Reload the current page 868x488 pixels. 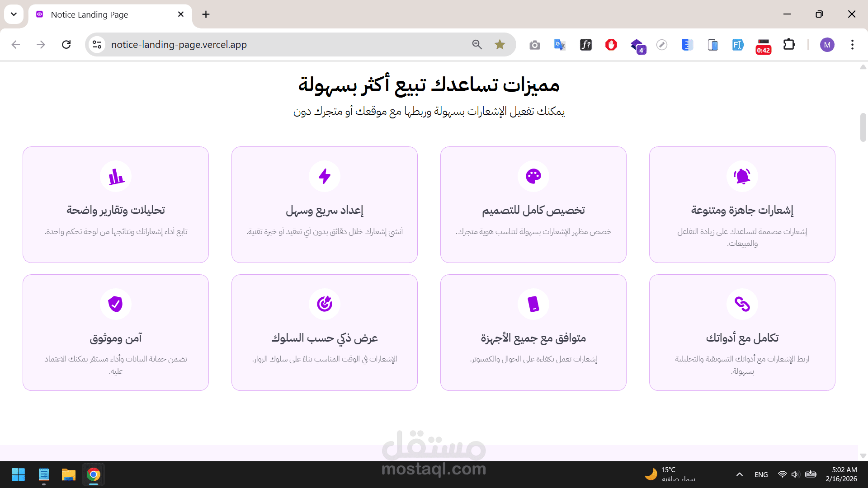pyautogui.click(x=66, y=44)
